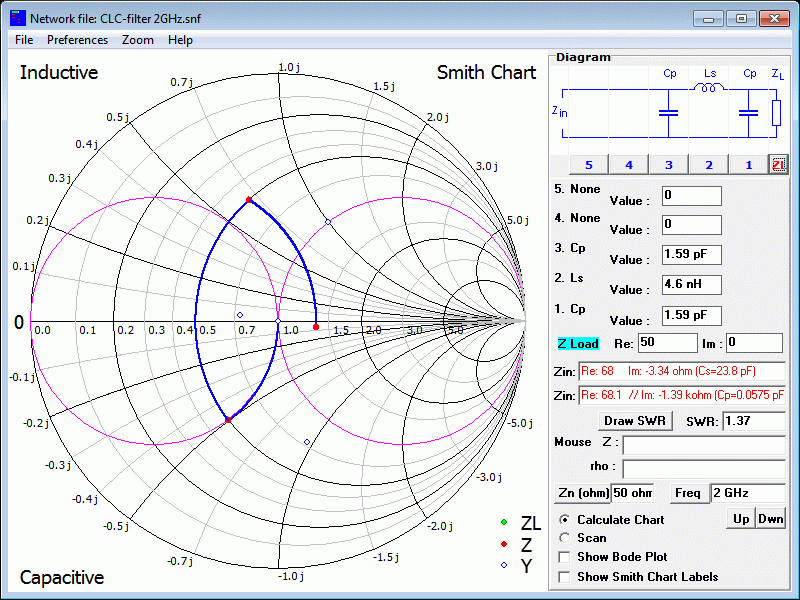Viewport: 800px width, 600px height.
Task: Click the left Cp capacitor symbol in diagram
Action: [668, 113]
